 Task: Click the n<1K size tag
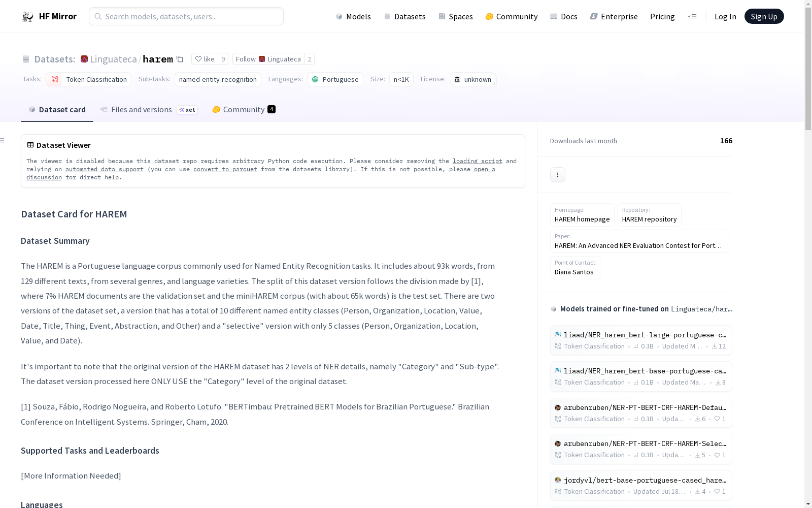[401, 79]
